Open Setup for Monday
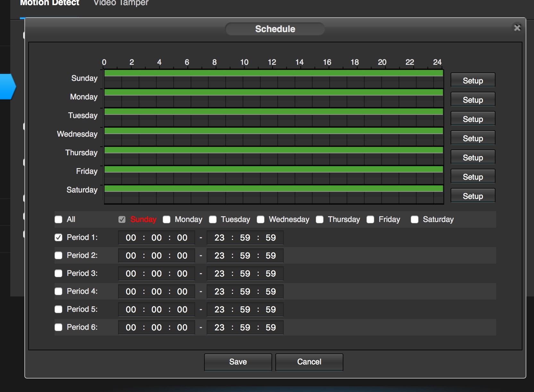 (473, 99)
